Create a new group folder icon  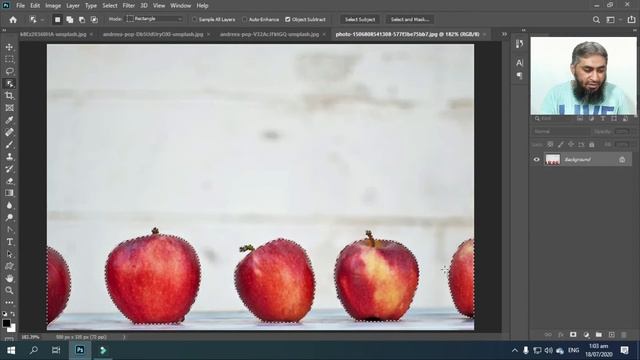(598, 335)
